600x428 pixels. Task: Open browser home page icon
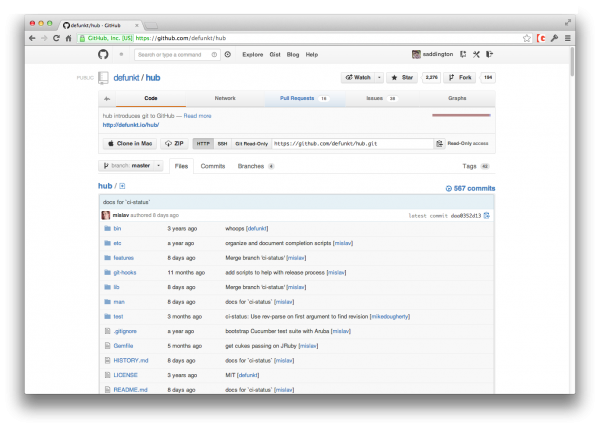coord(68,38)
